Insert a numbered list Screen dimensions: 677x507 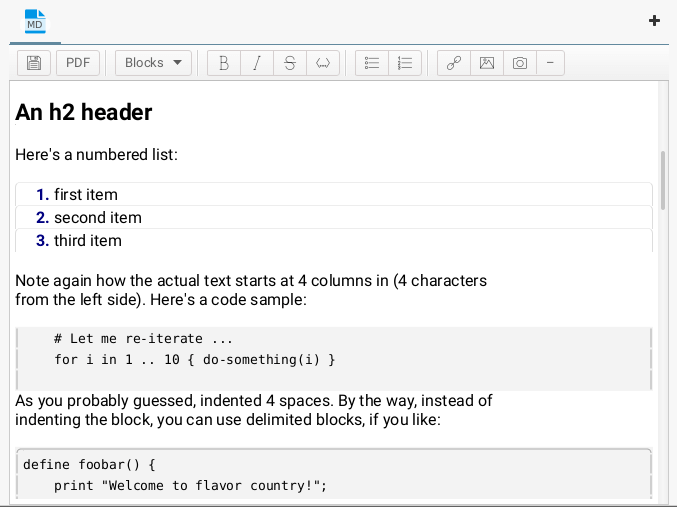(x=405, y=63)
